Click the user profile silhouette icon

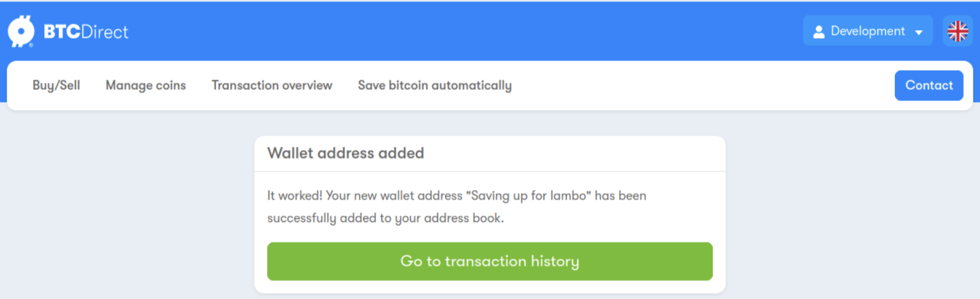pos(819,32)
